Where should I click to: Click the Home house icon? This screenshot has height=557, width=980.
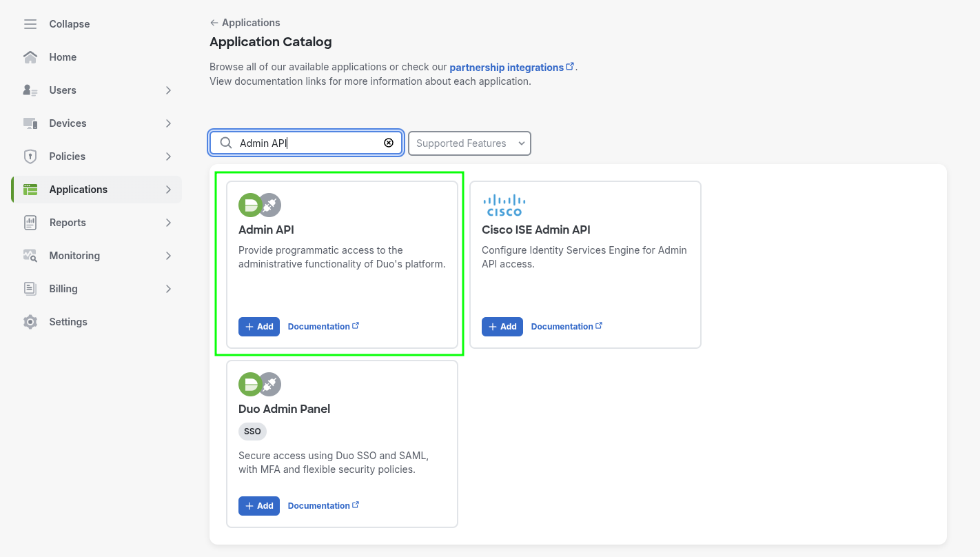[30, 57]
